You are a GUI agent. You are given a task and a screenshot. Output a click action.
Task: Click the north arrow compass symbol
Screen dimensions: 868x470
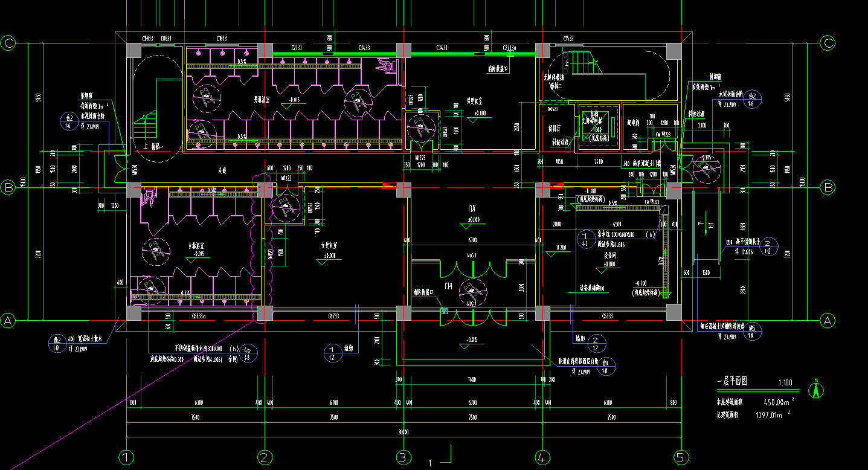coord(816,390)
